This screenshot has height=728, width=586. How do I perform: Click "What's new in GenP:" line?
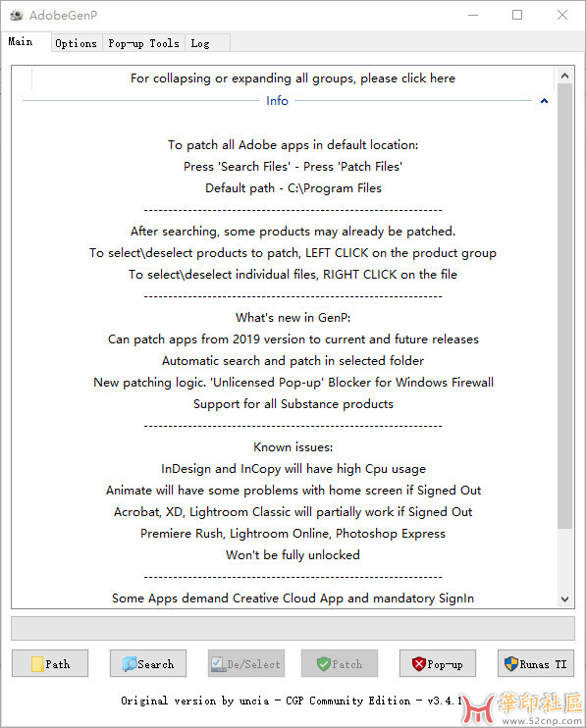click(x=293, y=318)
